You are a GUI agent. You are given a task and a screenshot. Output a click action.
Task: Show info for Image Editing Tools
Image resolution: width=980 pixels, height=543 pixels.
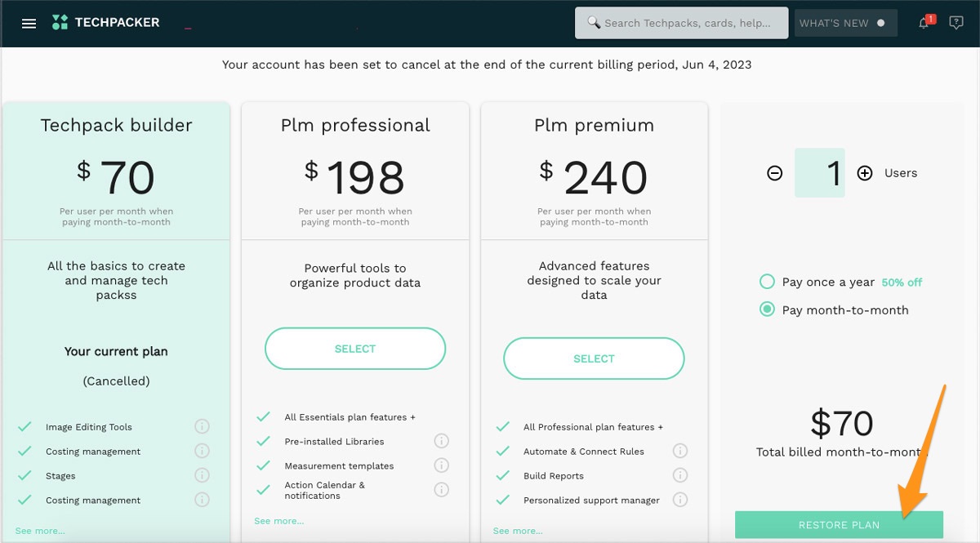tap(203, 426)
